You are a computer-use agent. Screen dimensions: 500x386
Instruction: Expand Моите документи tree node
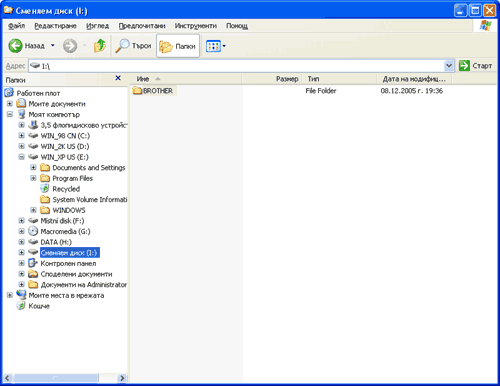(x=10, y=104)
